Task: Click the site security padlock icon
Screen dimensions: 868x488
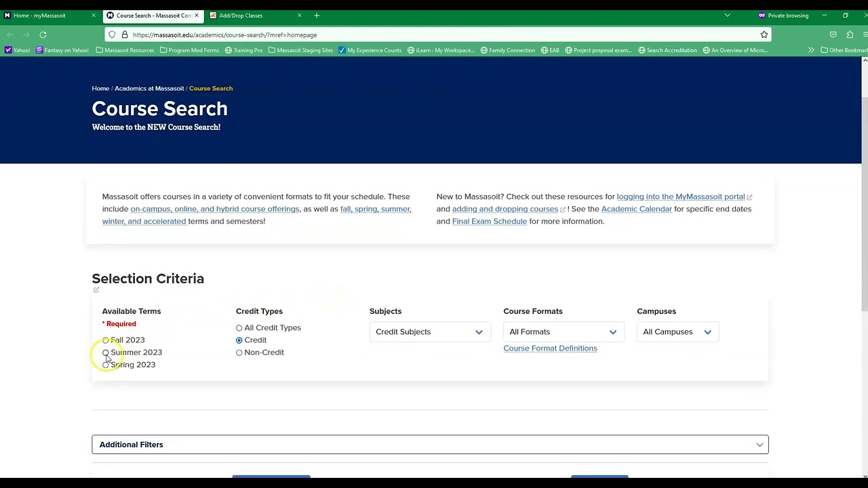Action: (x=124, y=35)
